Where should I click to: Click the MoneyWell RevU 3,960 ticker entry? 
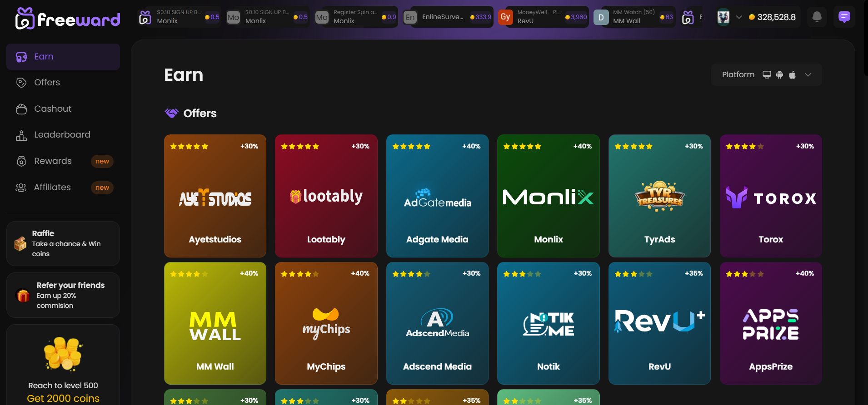tap(543, 17)
